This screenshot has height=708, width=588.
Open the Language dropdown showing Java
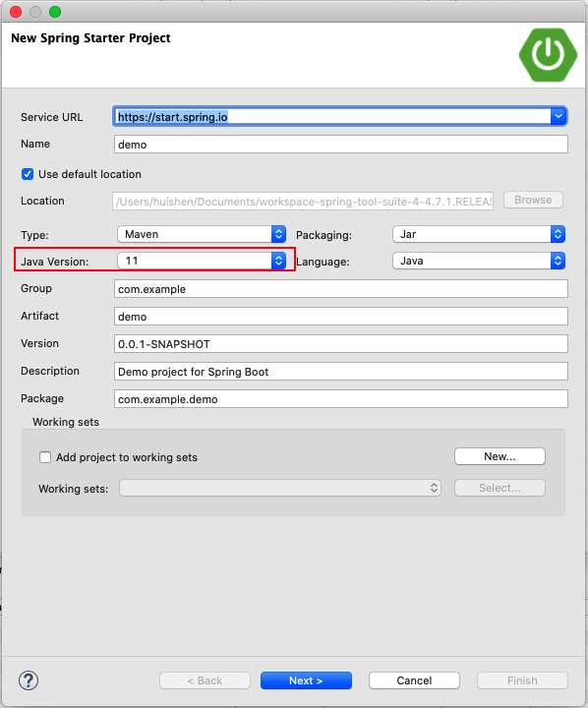[x=479, y=261]
